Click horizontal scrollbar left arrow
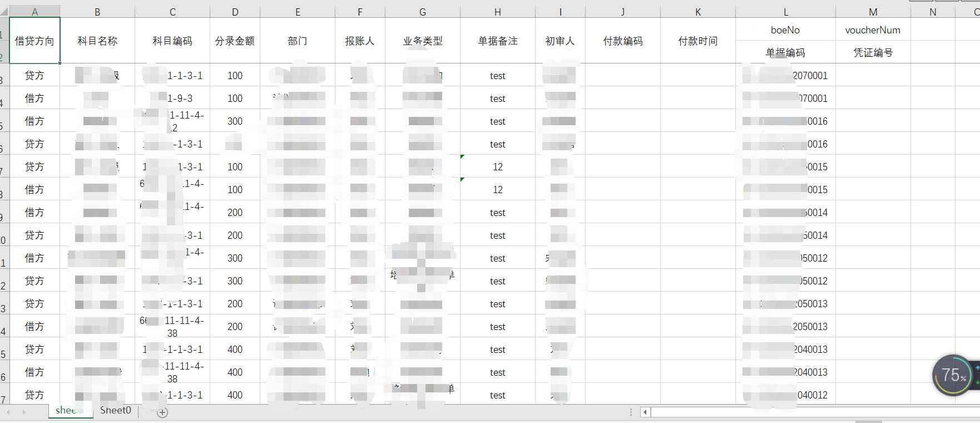The image size is (980, 423). (645, 412)
